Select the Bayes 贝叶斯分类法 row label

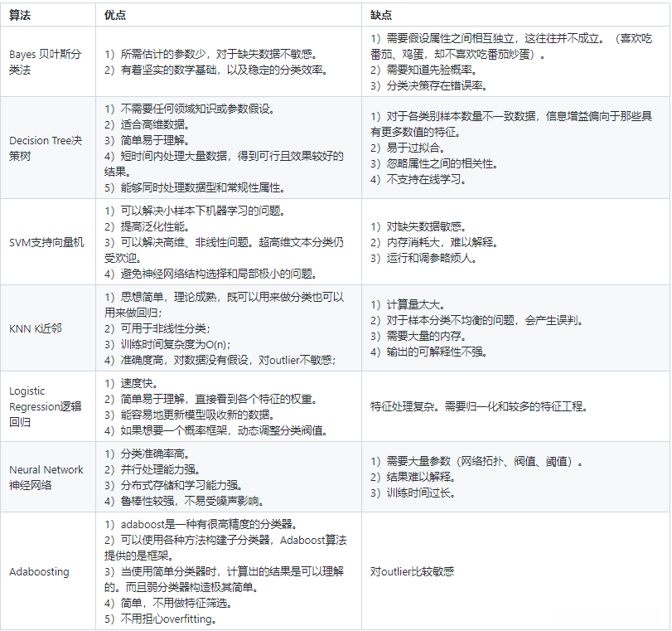click(46, 61)
